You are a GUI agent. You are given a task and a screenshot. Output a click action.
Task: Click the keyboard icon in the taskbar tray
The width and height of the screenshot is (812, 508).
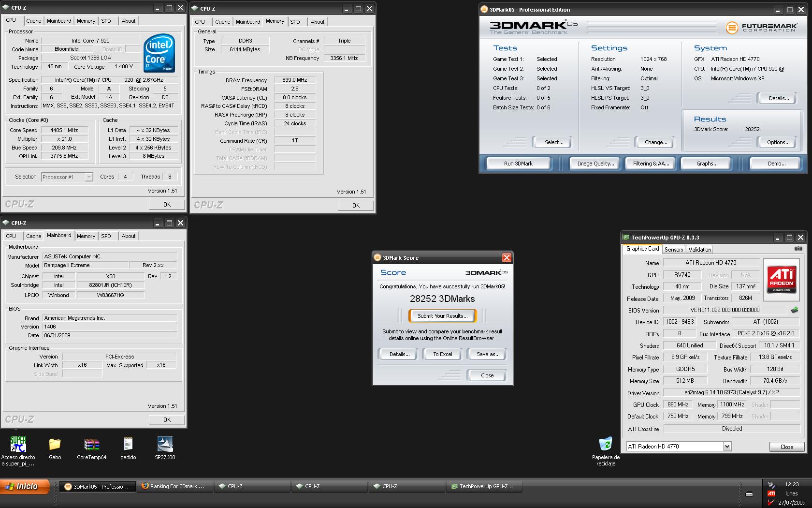[x=749, y=494]
